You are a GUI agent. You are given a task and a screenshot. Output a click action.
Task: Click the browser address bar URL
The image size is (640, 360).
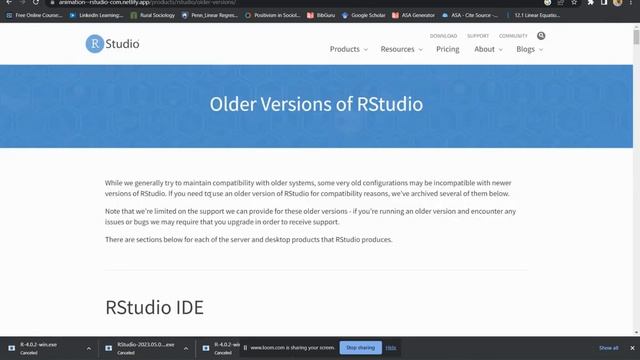[x=147, y=2]
